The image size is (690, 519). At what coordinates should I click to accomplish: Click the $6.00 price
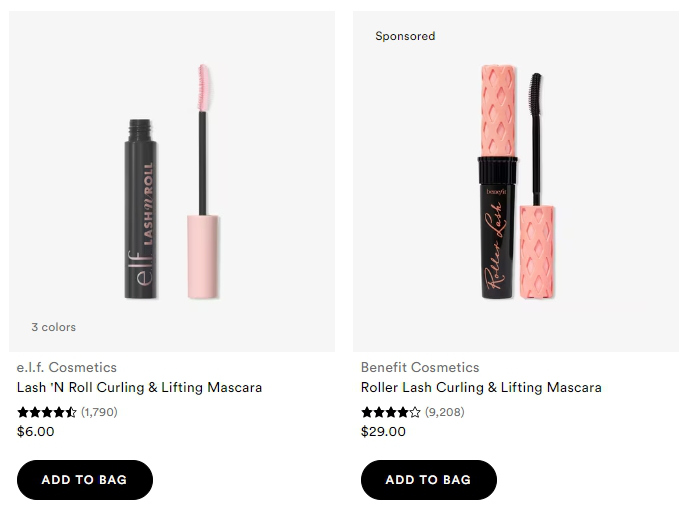[x=36, y=432]
